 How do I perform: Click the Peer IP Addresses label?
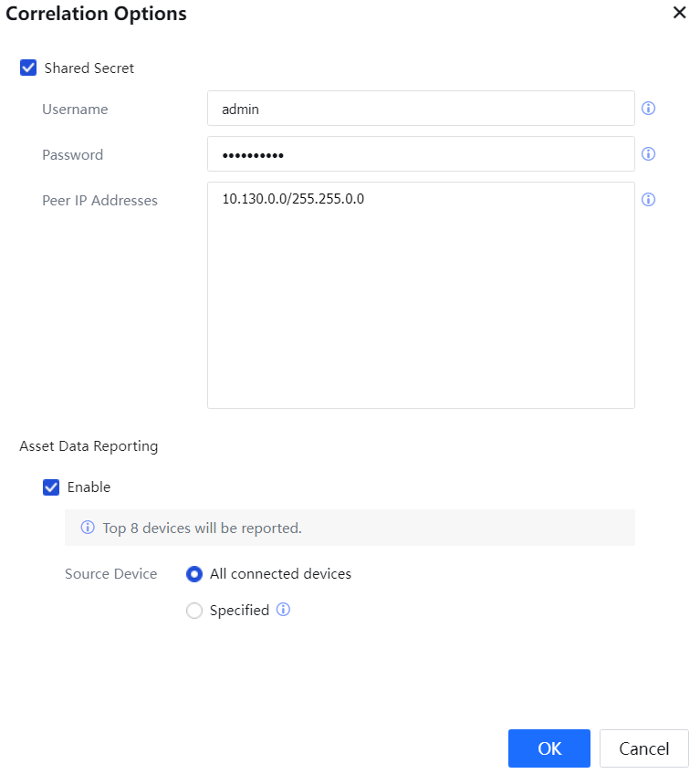[x=99, y=201]
